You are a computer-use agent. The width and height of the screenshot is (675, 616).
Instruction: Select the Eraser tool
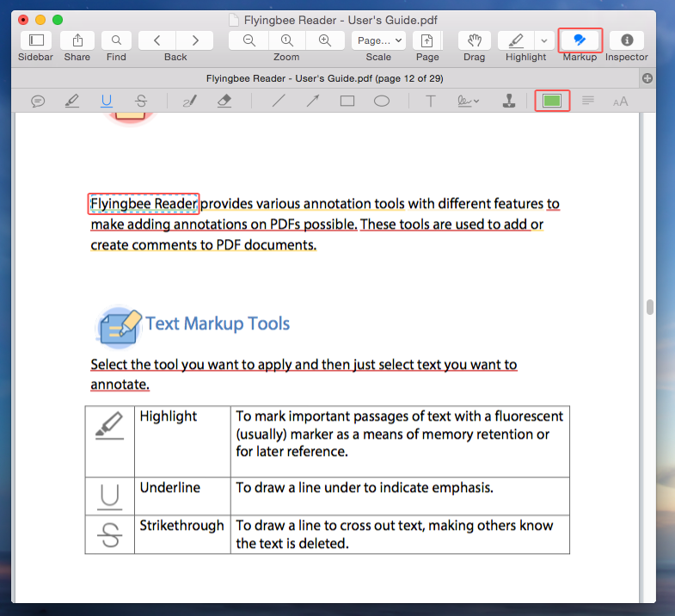point(224,102)
